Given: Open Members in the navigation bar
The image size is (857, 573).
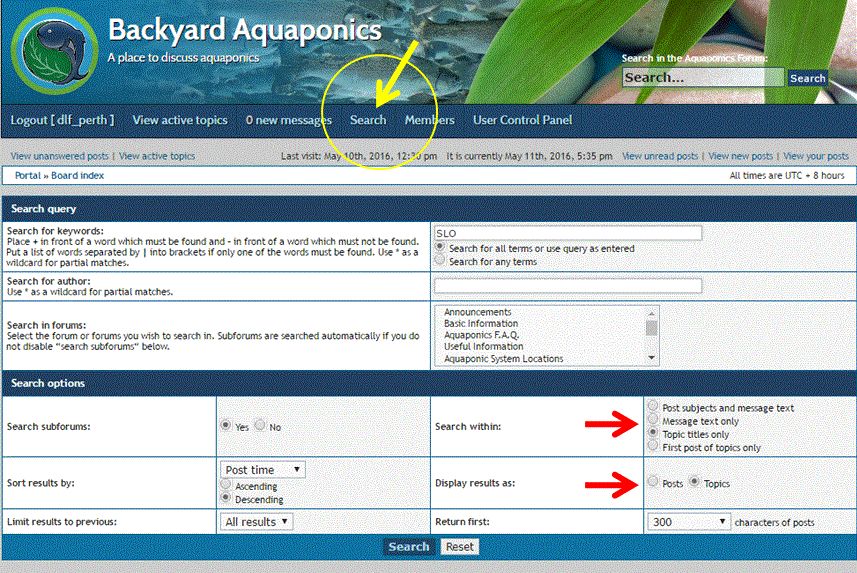Looking at the screenshot, I should (x=430, y=120).
